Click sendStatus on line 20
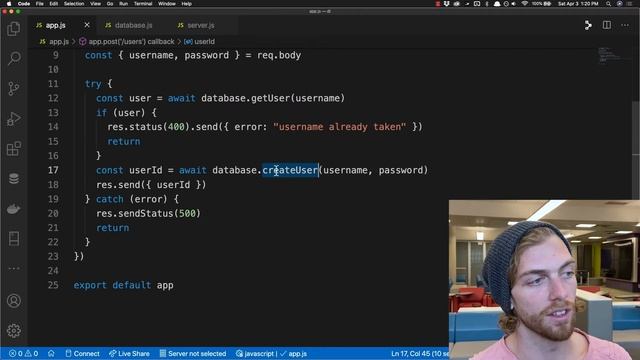640x360 pixels. pyautogui.click(x=146, y=213)
